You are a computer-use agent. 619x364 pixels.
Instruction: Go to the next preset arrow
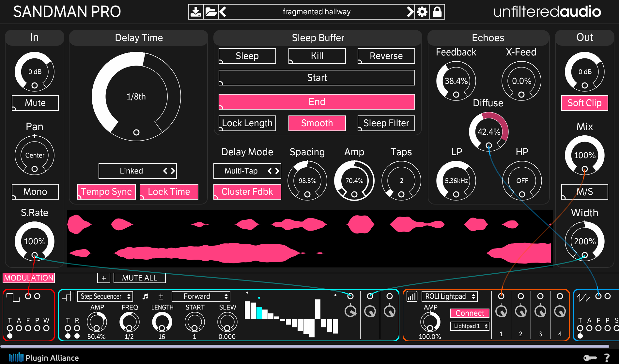410,12
